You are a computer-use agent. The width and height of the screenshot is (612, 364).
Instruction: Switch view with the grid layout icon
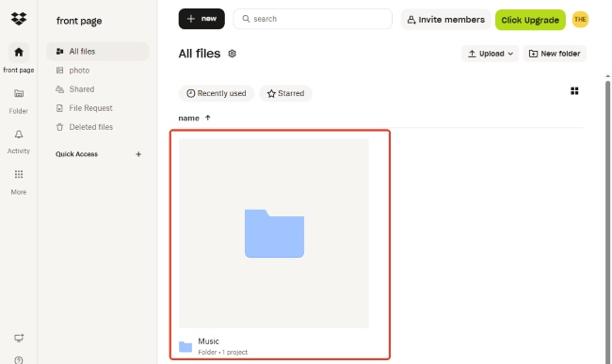coord(574,91)
